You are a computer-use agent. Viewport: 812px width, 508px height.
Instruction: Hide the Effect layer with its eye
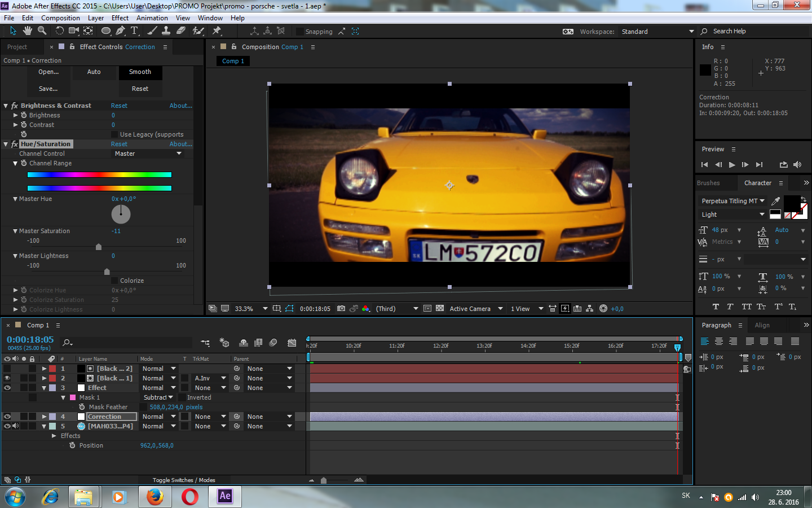click(7, 388)
